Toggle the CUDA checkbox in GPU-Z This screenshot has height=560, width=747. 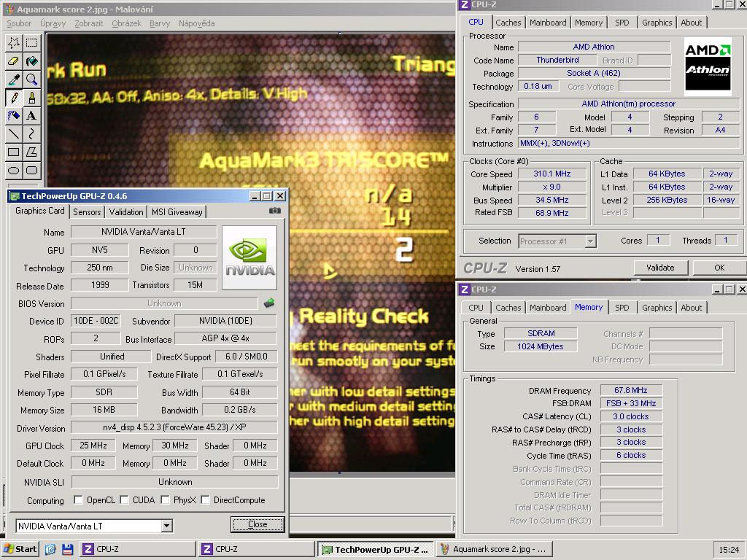[124, 499]
